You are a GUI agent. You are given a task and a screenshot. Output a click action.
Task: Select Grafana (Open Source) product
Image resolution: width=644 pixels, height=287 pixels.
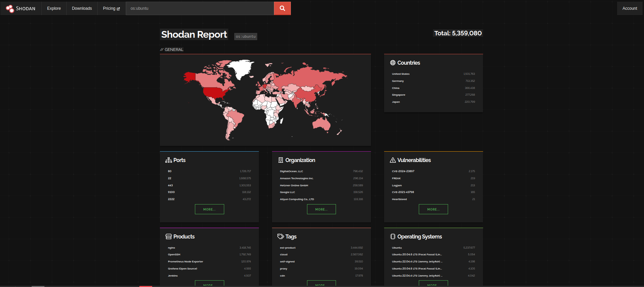tap(209, 268)
